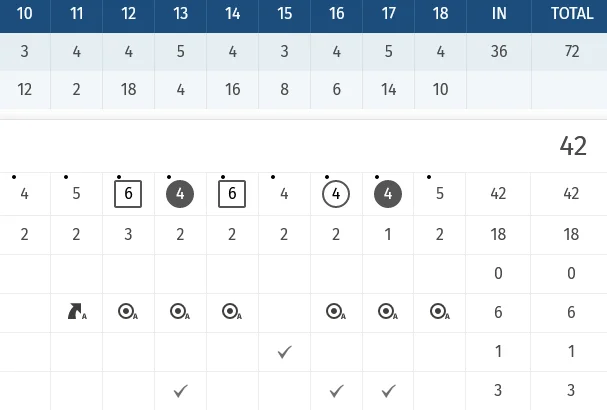Screen dimensions: 607x410
Task: Click the TOTAL column header
Action: [572, 14]
